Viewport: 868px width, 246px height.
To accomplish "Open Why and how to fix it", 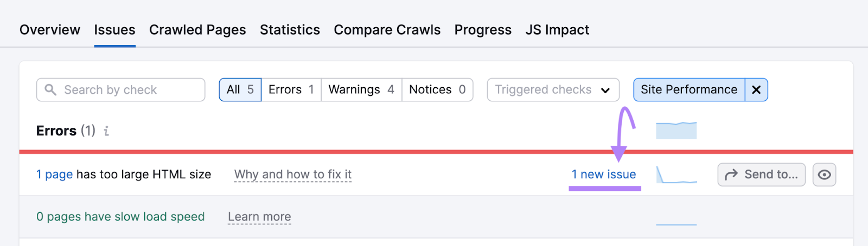I will coord(293,174).
